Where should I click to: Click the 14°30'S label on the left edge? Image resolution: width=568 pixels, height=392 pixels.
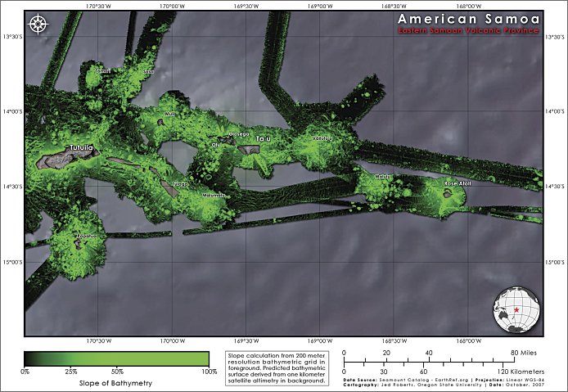click(13, 187)
